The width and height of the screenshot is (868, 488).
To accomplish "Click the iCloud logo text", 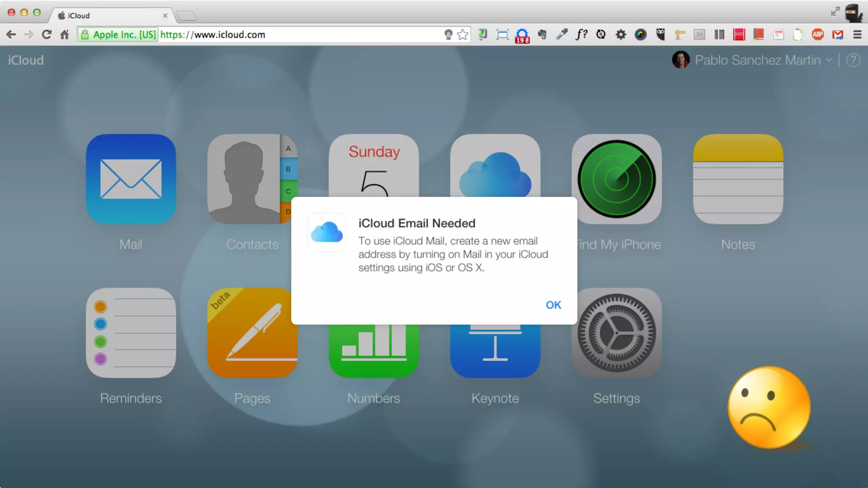I will 26,60.
